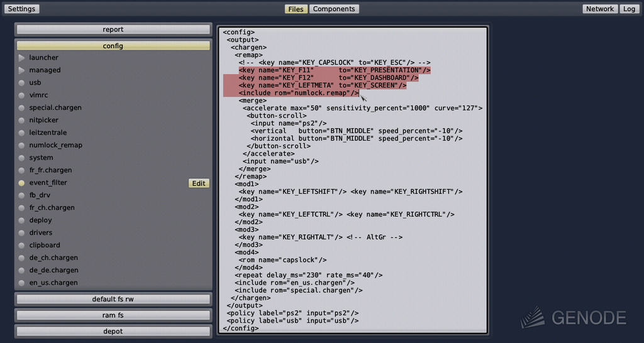Click the highlighted KEY_LEFTMETA remap line
Screen dimensions: 644x343
[323, 85]
